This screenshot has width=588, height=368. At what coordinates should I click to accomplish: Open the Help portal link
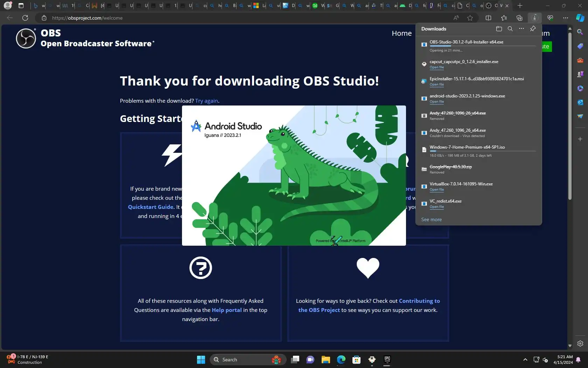point(227,310)
